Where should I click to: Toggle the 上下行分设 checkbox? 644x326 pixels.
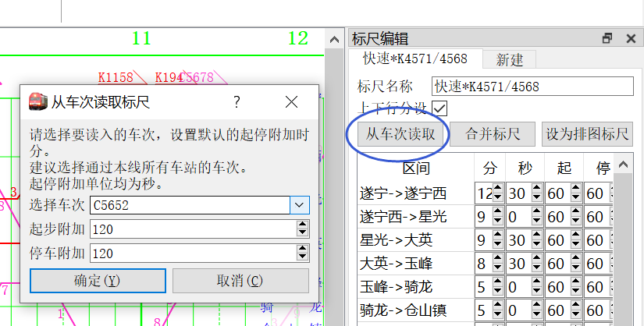439,109
